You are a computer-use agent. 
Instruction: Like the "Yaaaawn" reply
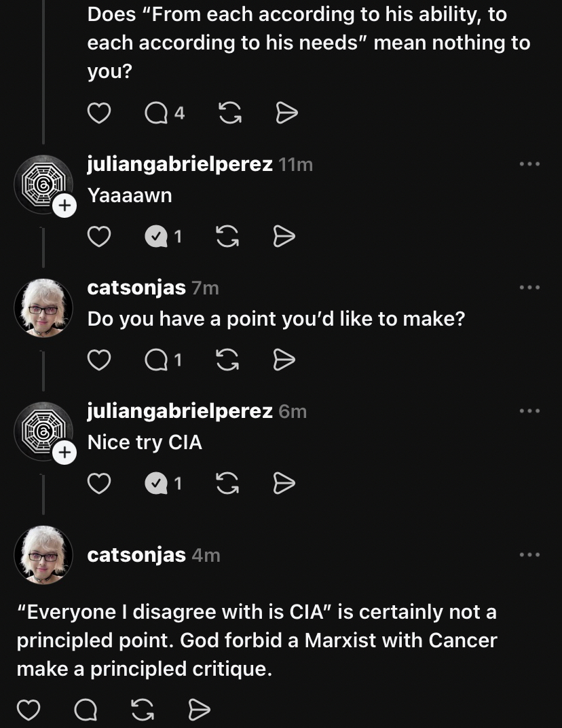click(x=99, y=237)
